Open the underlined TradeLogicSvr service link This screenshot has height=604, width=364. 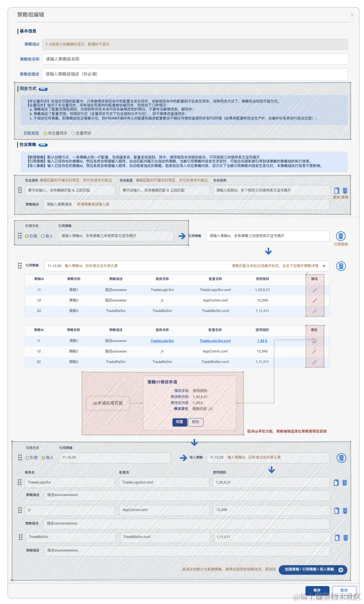[162, 340]
